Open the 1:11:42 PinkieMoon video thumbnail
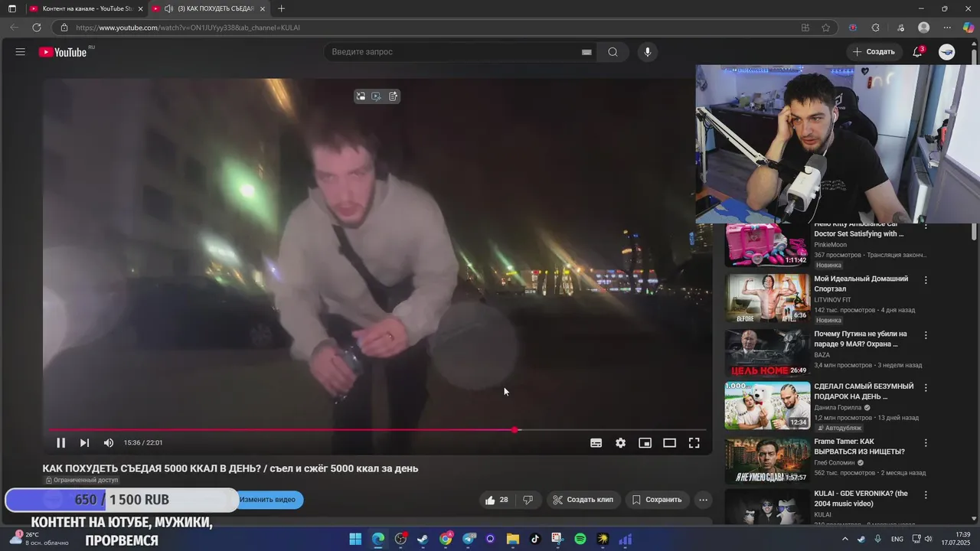 coord(767,244)
